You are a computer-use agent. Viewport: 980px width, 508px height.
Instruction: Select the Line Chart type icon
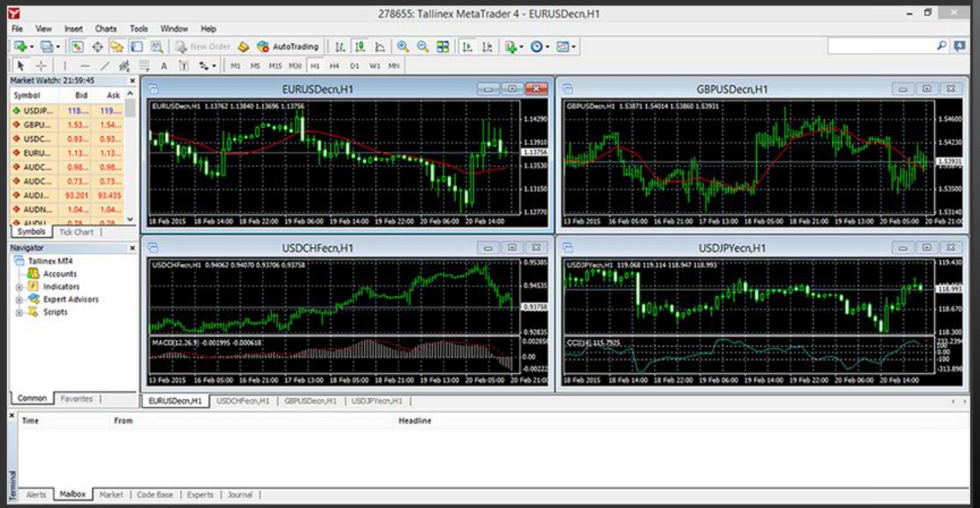pos(379,46)
